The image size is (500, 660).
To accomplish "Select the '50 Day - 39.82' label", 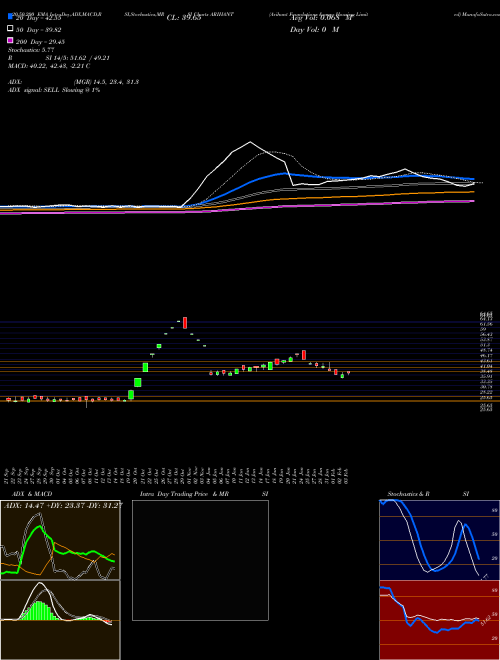I will (38, 30).
